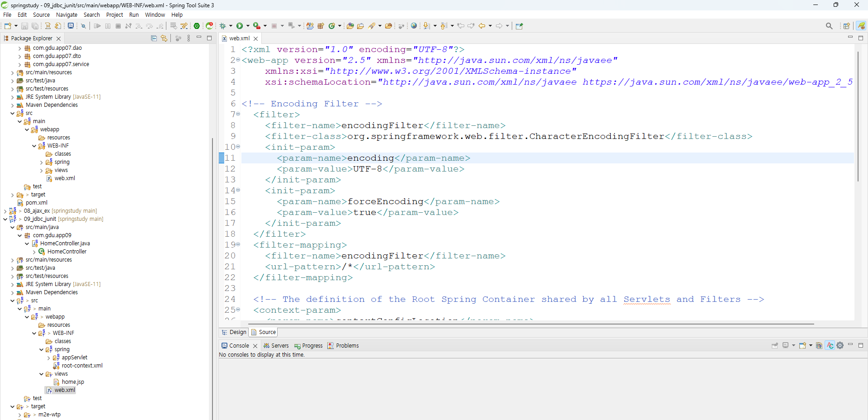Click the Save All toolbar icon
The width and height of the screenshot is (868, 420).
35,26
